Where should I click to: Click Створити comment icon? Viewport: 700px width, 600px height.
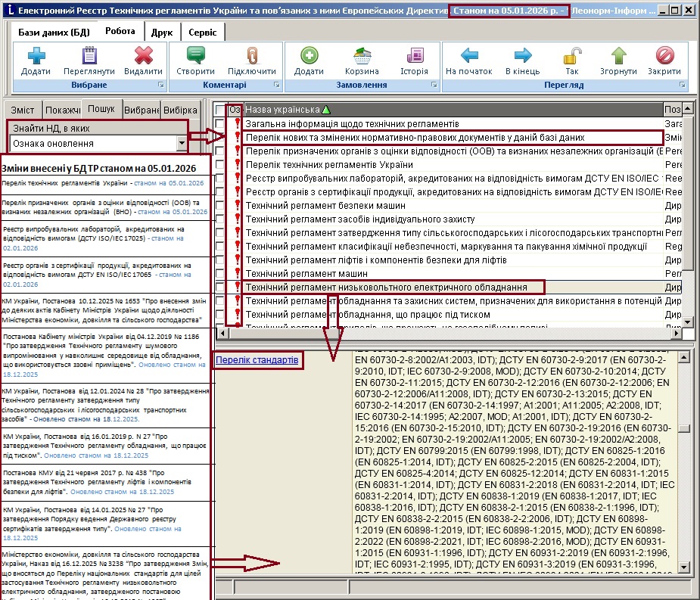tap(196, 56)
